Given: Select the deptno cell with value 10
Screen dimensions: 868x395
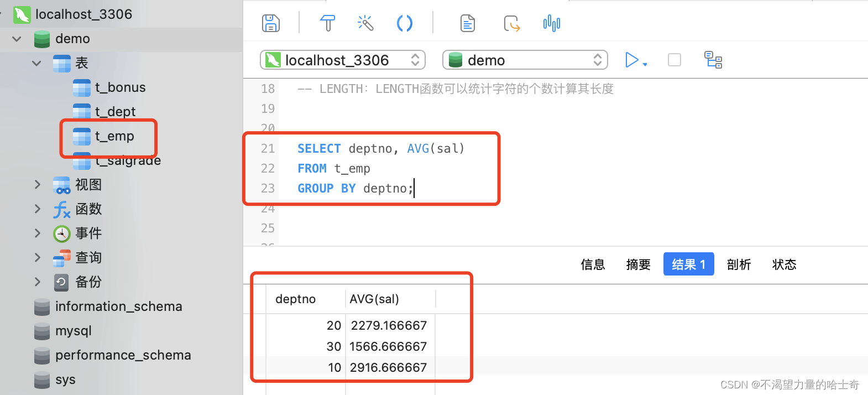Looking at the screenshot, I should [x=306, y=367].
